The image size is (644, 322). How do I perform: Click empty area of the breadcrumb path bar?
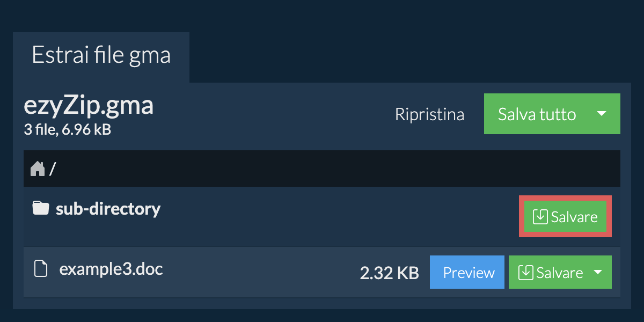pos(322,169)
